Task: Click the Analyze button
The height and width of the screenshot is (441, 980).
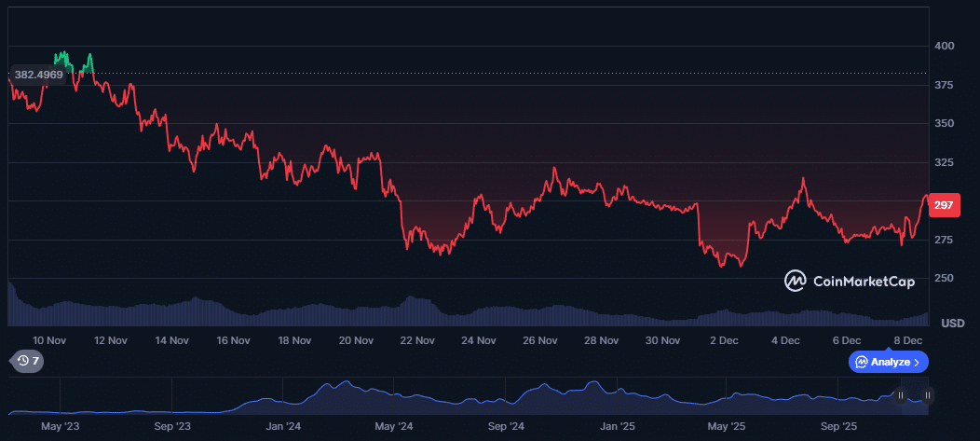Action: coord(888,362)
